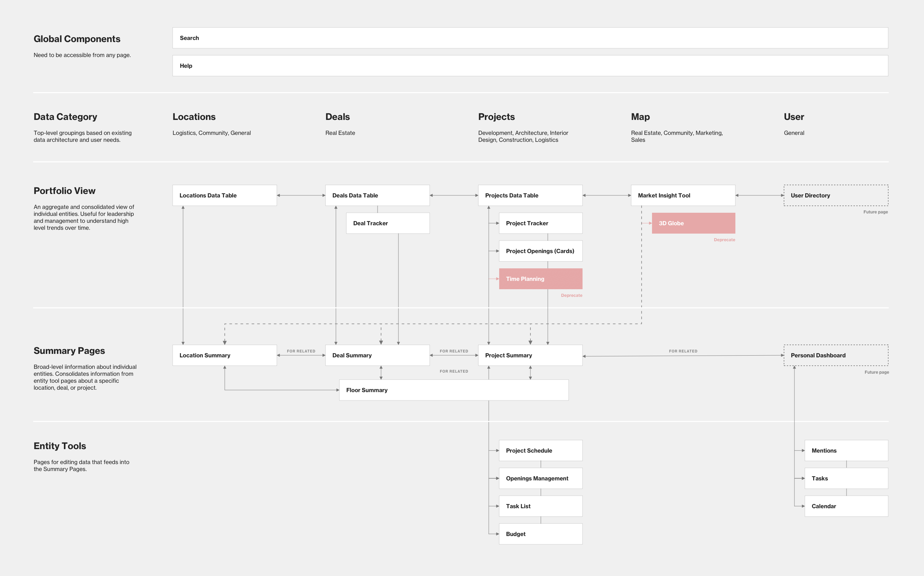Click FOR RELATED label left of Personal Dashboard

coord(683,351)
